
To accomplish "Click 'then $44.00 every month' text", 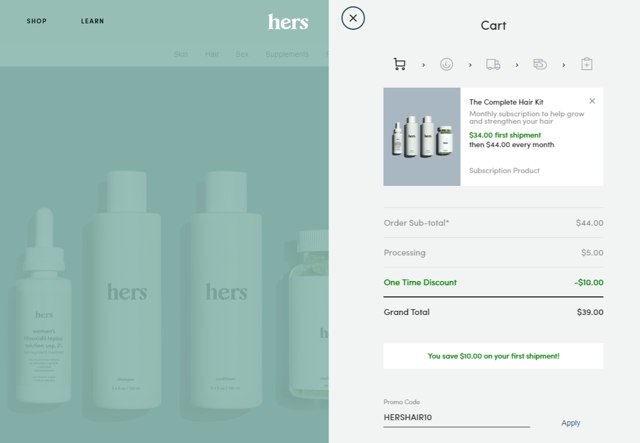I will 511,145.
